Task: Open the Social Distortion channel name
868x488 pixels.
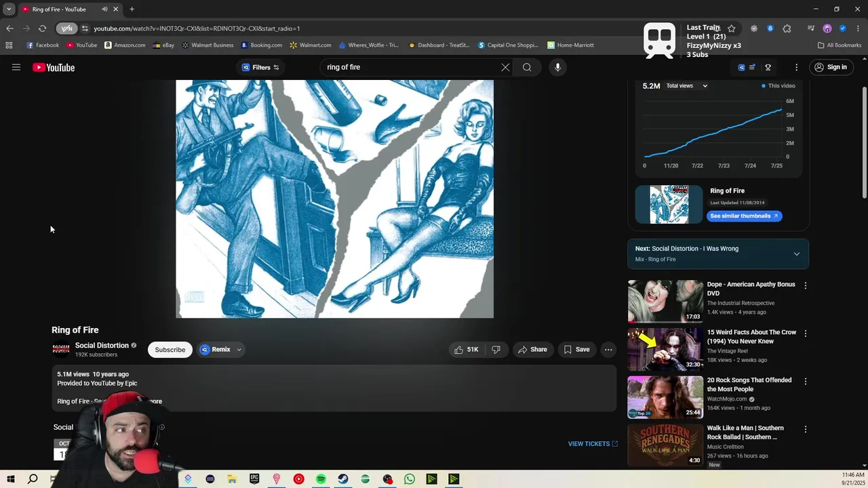Action: click(x=102, y=346)
